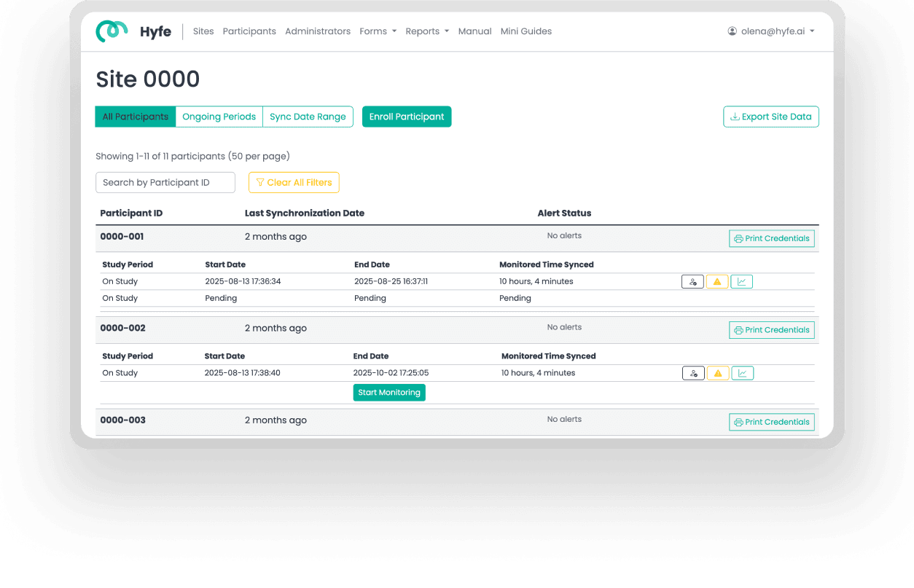Open the yellow warning triangle for 0000-001
Image resolution: width=914 pixels, height=588 pixels.
click(x=717, y=281)
